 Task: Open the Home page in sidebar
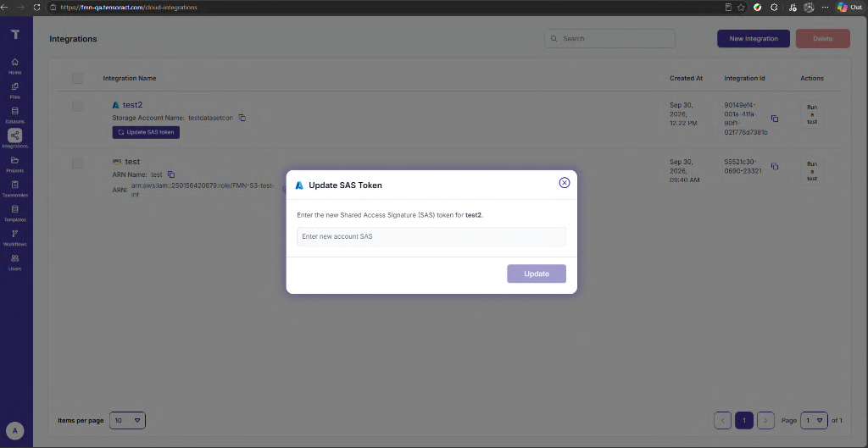[x=15, y=66]
